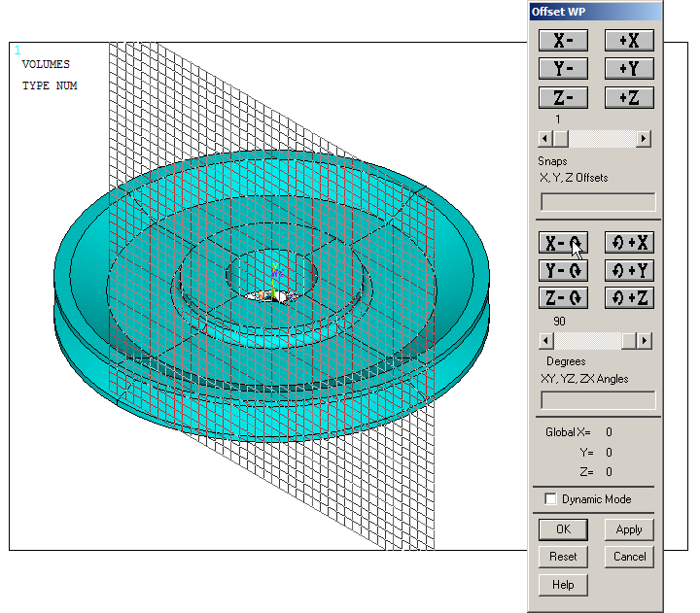This screenshot has width=700, height=613.
Task: Click the Snaps label
Action: (552, 161)
